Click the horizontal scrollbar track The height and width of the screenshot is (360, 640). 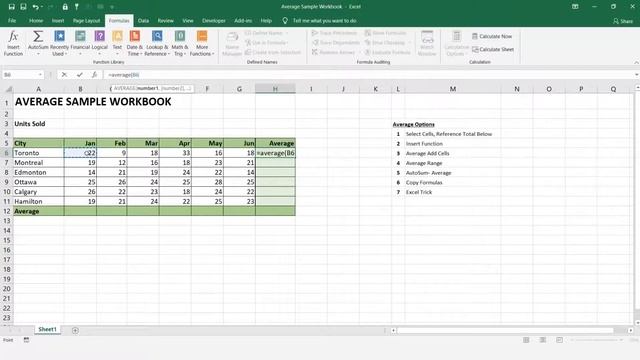point(505,330)
